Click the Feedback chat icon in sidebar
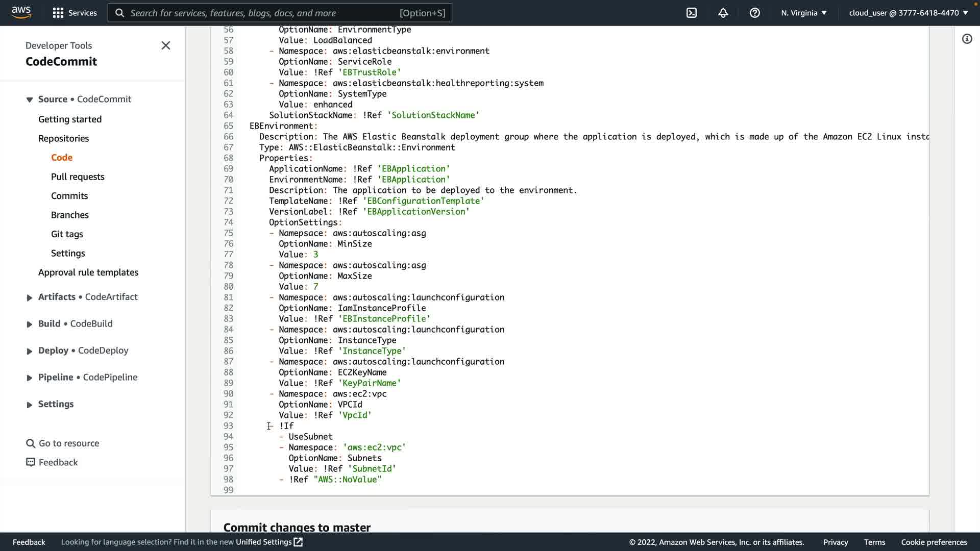Screen dimensions: 980x551 (31, 462)
